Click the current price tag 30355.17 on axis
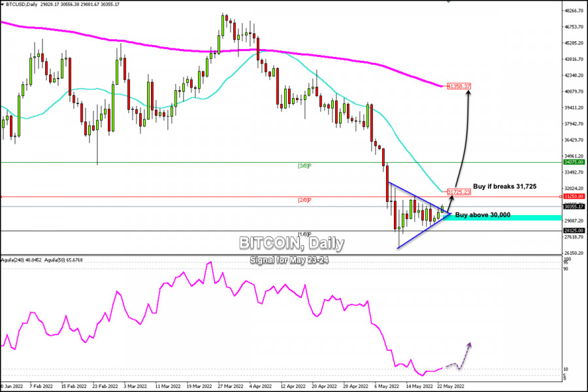 (574, 206)
